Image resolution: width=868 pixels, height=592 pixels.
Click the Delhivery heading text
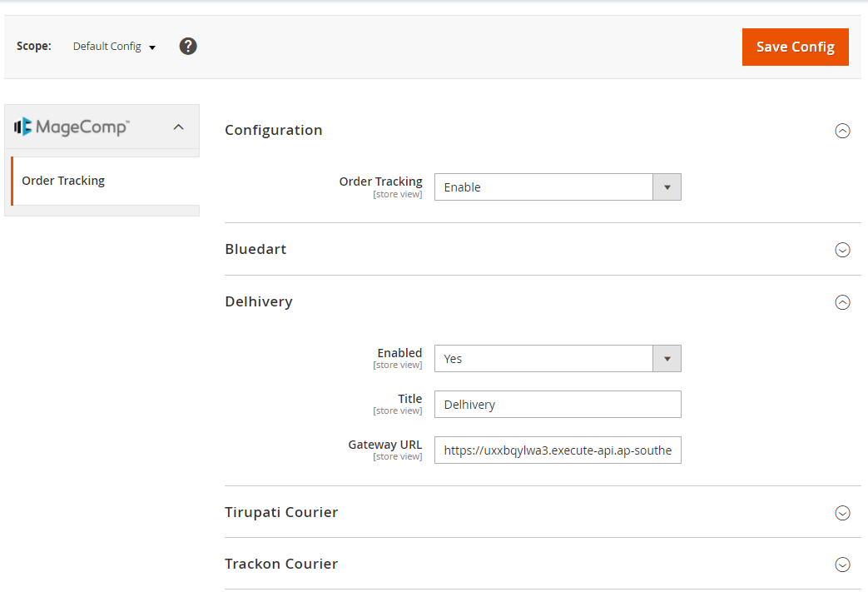coord(259,301)
